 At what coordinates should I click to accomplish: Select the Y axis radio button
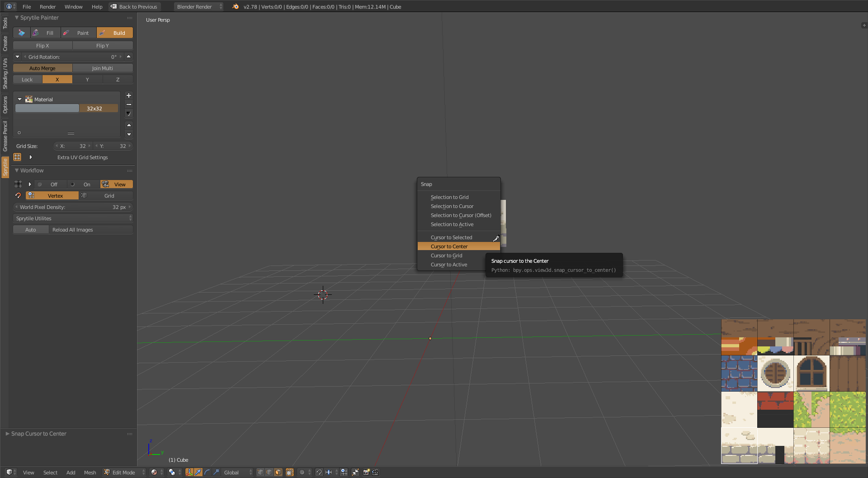[88, 80]
